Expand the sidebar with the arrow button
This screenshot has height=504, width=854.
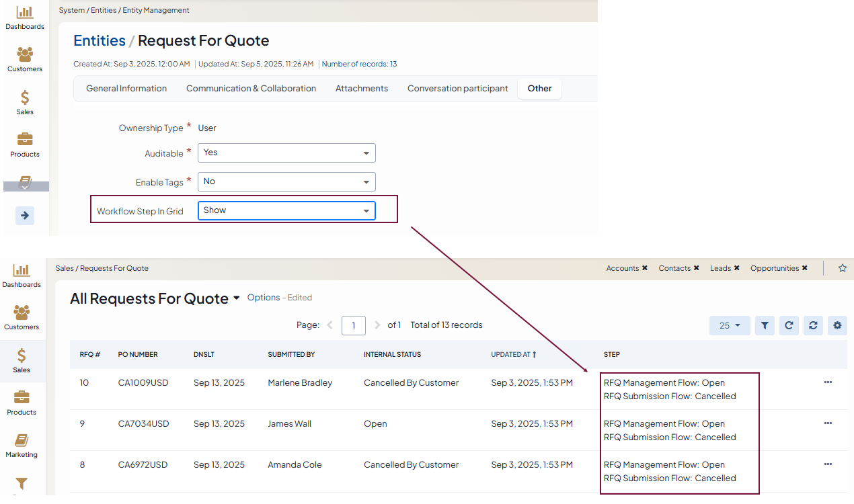pos(25,216)
